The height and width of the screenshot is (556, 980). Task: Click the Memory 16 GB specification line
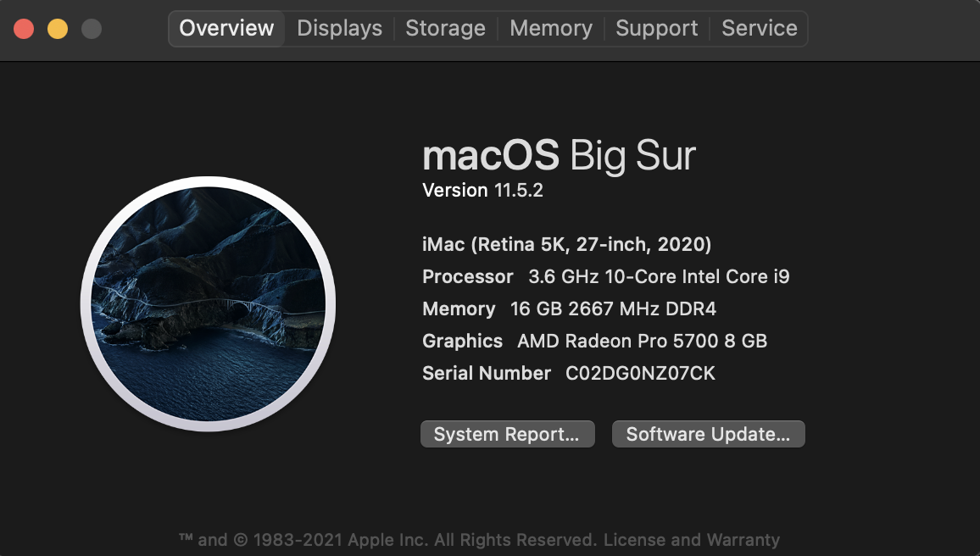click(569, 309)
